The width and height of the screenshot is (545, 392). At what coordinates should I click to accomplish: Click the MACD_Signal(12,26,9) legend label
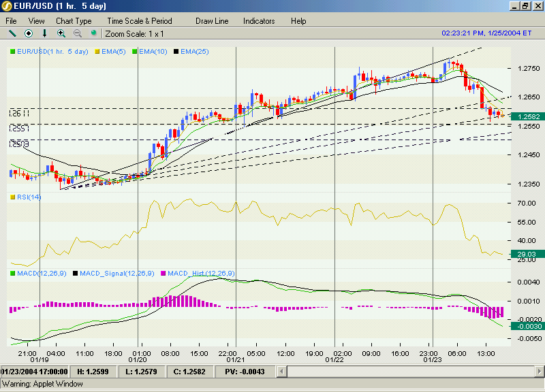click(117, 274)
